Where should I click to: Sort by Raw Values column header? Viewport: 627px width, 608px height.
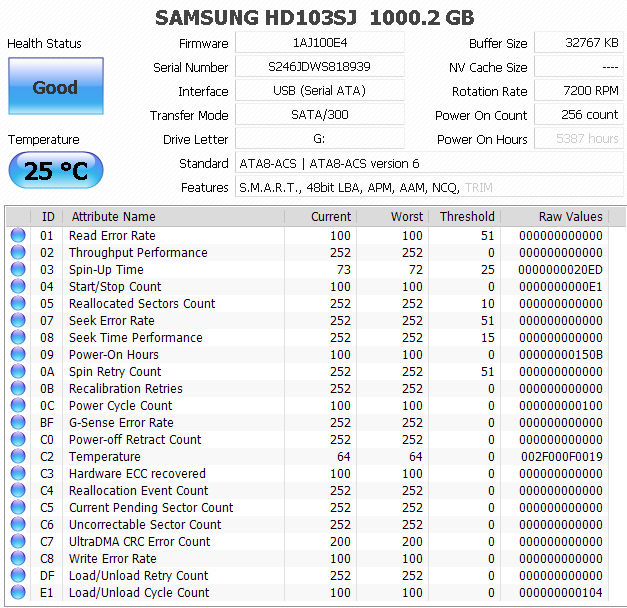click(x=554, y=216)
